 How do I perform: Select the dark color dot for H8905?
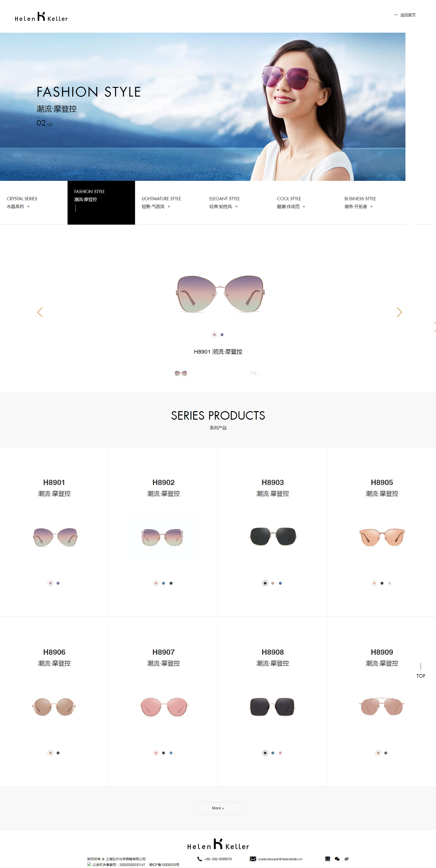pos(382,583)
